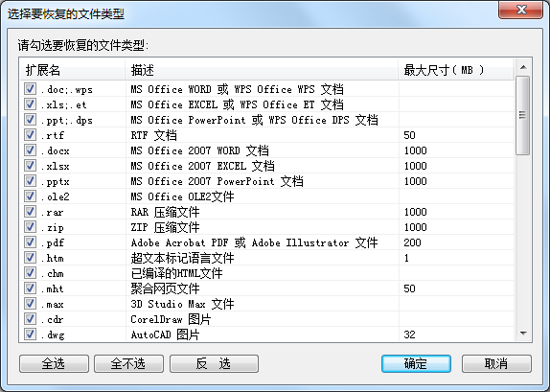Click the 最大尺寸 (MB) column header
Viewport: 550px width, 392px height.
(x=456, y=70)
